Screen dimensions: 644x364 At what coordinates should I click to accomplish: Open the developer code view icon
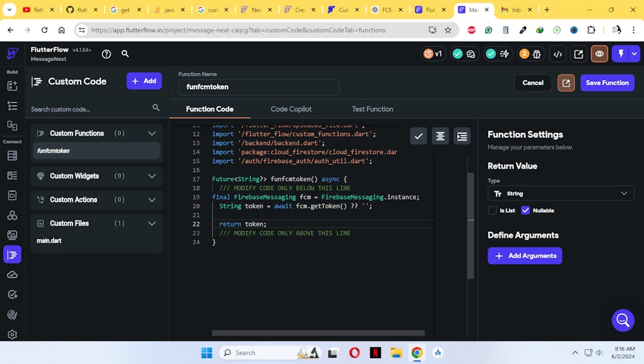tap(558, 54)
